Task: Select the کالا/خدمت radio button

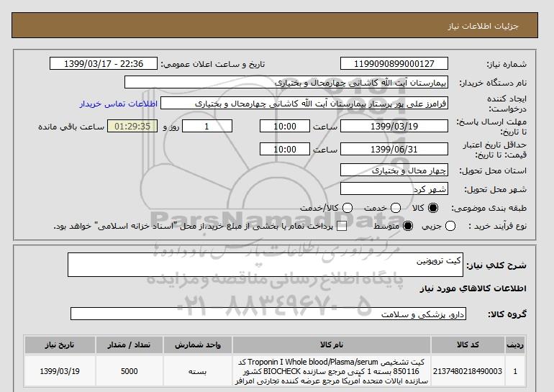Action: [x=348, y=208]
